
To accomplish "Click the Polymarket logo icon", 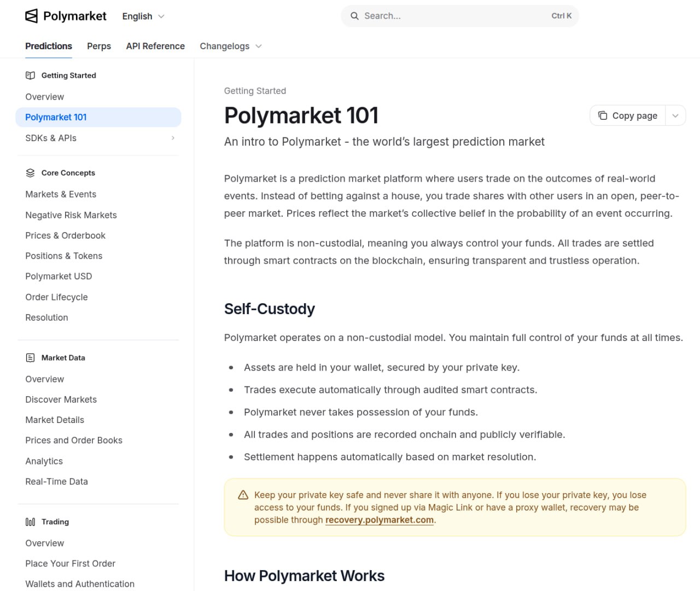I will (x=32, y=16).
